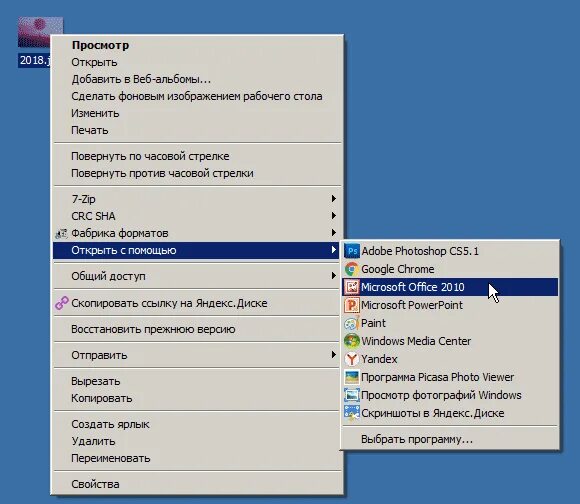Choose Печать menu entry
The width and height of the screenshot is (580, 504).
pyautogui.click(x=197, y=130)
